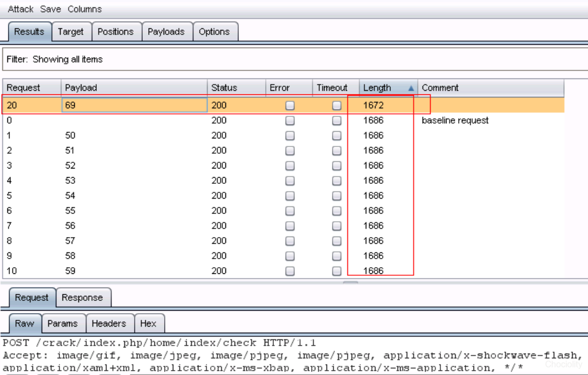This screenshot has width=588, height=375.
Task: Select payload cell 54
Action: coord(70,195)
